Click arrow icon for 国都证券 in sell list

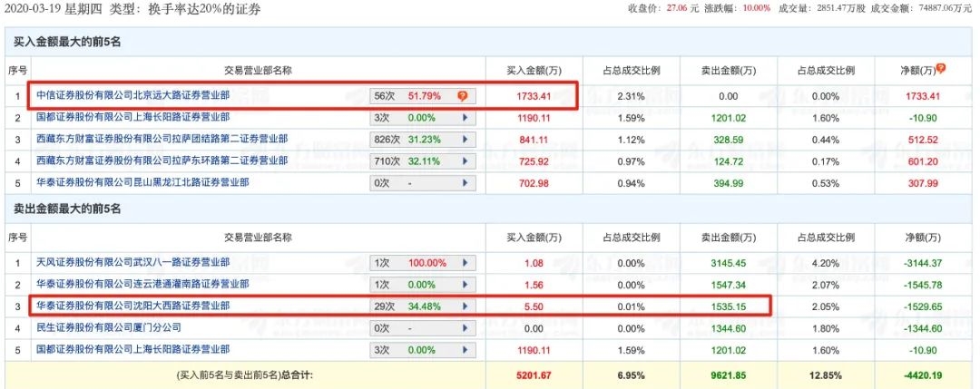pos(465,350)
